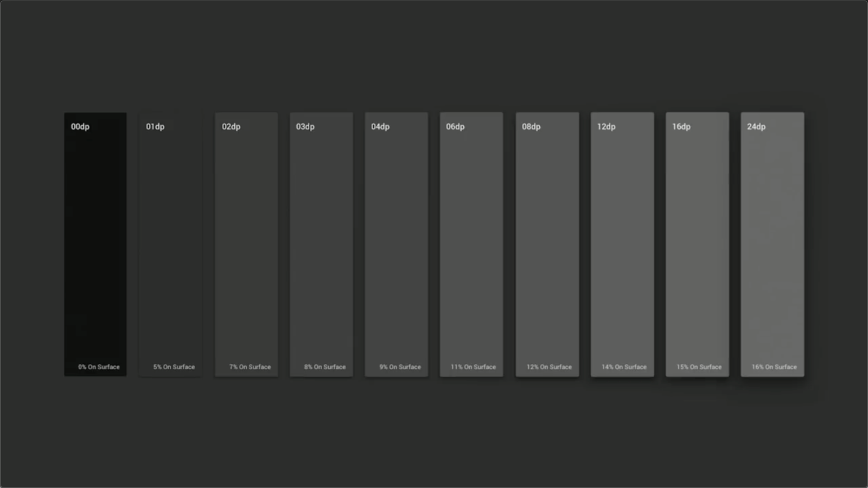Select the 24dp lightest elevation swatch

pyautogui.click(x=773, y=245)
